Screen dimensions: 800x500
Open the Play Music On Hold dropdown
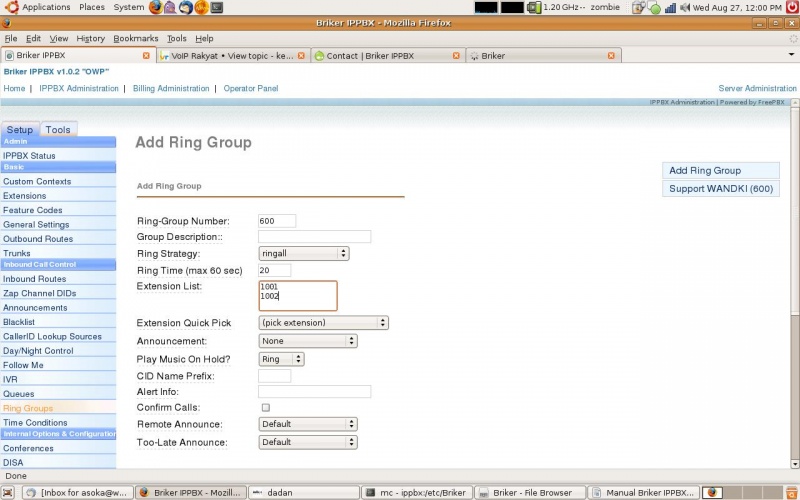pos(281,358)
